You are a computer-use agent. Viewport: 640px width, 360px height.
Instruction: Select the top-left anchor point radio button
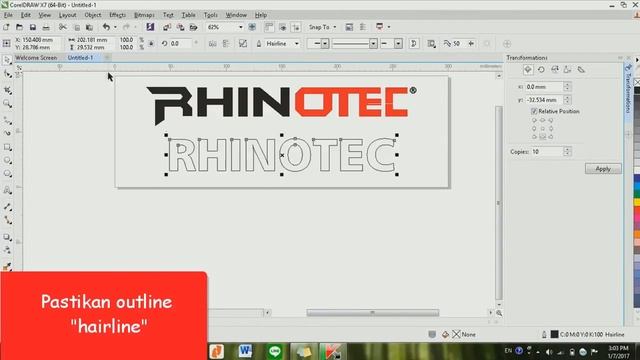534,120
